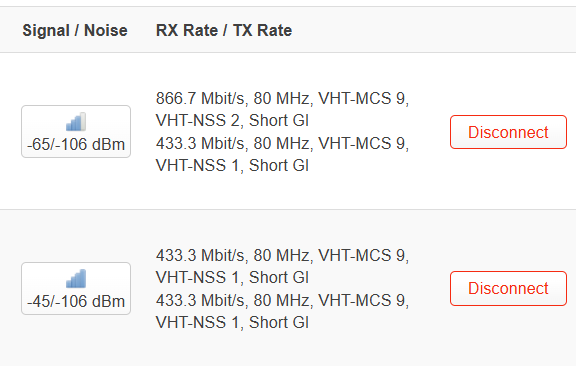
Task: Disconnect the client with -45 dBm signal
Action: tap(508, 288)
